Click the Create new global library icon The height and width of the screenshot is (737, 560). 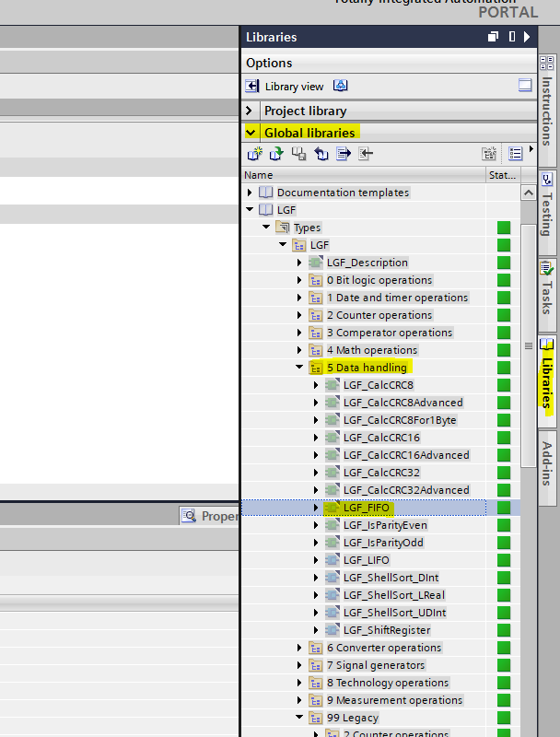[x=255, y=154]
